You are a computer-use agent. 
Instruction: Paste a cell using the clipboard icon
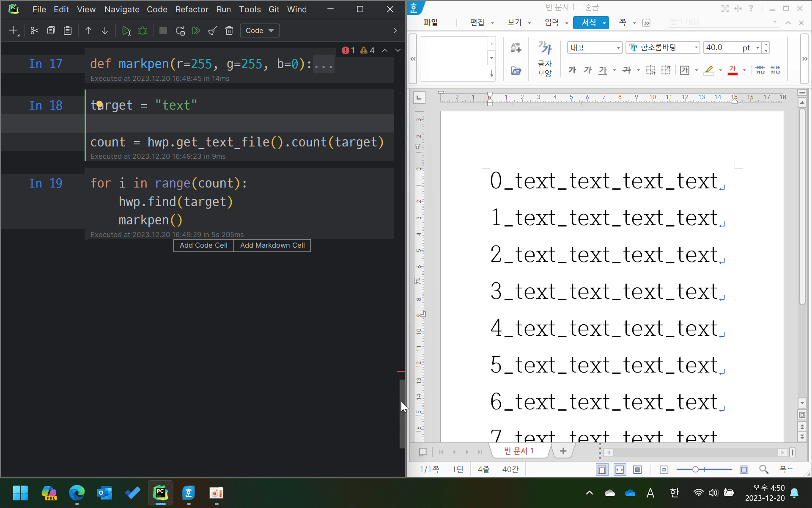(x=68, y=30)
